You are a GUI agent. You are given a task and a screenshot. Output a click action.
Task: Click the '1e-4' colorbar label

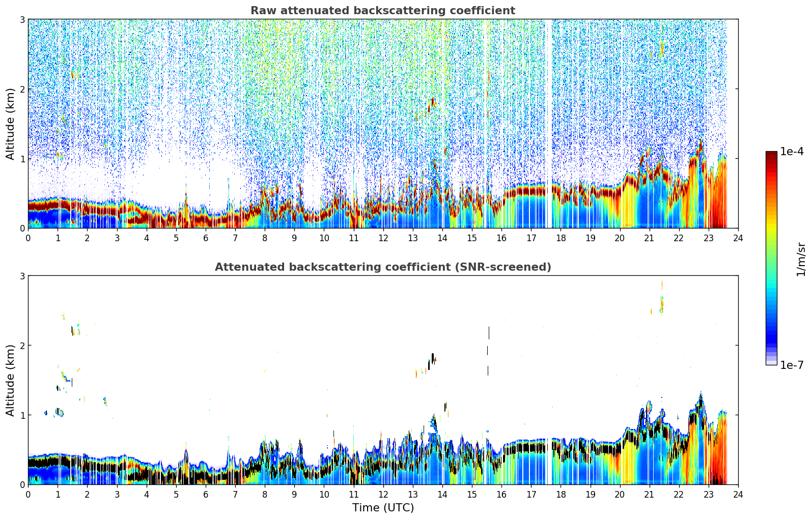point(792,152)
